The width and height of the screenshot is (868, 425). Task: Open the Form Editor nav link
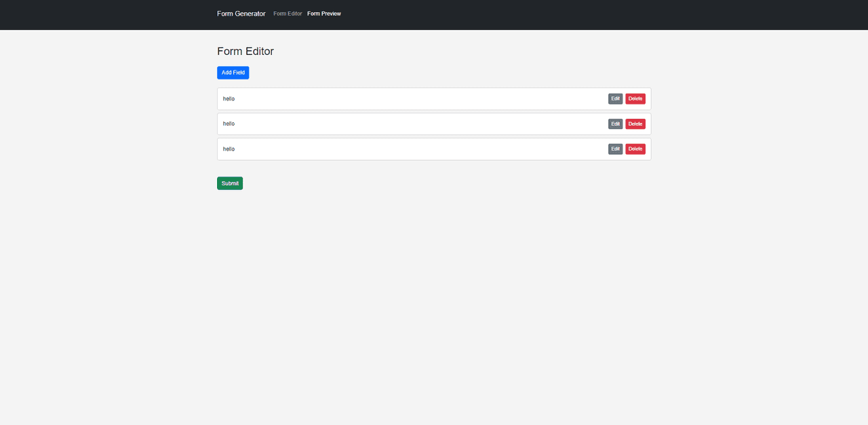point(288,14)
